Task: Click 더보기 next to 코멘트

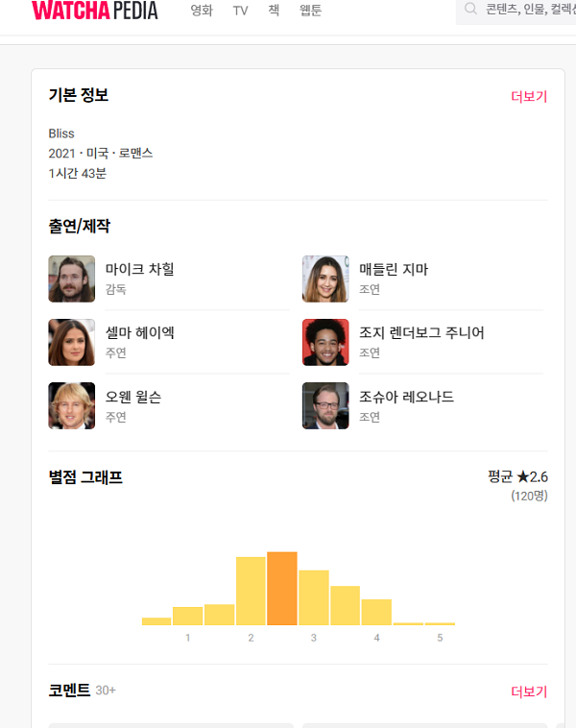Action: click(x=529, y=692)
